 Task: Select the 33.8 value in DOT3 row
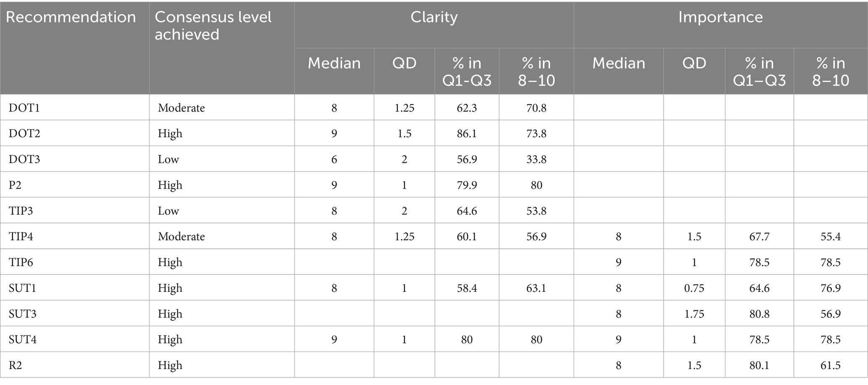pos(536,159)
